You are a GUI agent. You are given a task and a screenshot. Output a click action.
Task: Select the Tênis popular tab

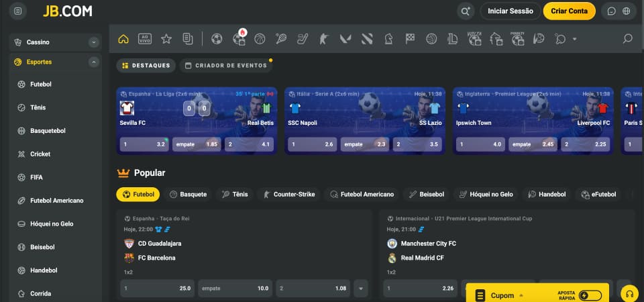tap(235, 195)
